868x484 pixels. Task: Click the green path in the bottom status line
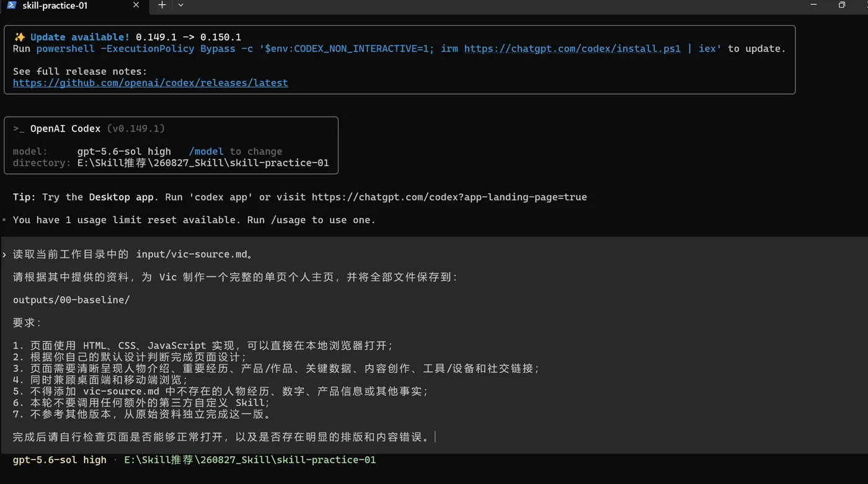coord(250,460)
